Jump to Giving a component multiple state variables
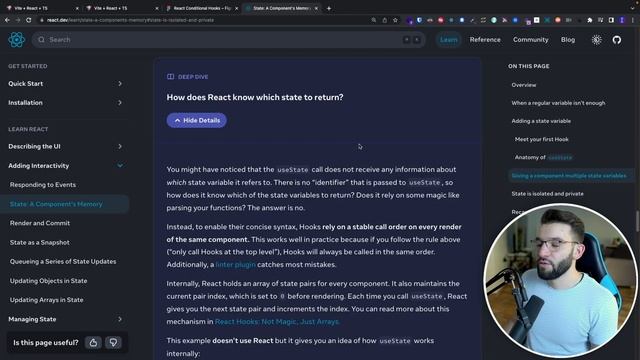The width and height of the screenshot is (640, 360). tap(569, 176)
